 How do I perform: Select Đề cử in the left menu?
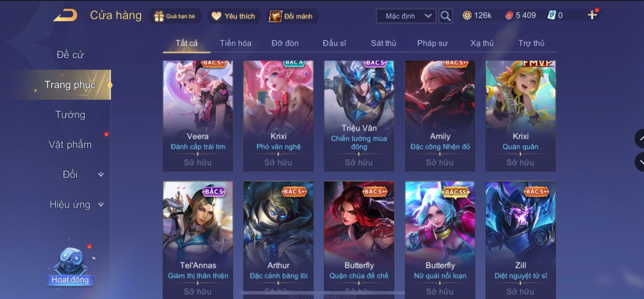pyautogui.click(x=70, y=55)
